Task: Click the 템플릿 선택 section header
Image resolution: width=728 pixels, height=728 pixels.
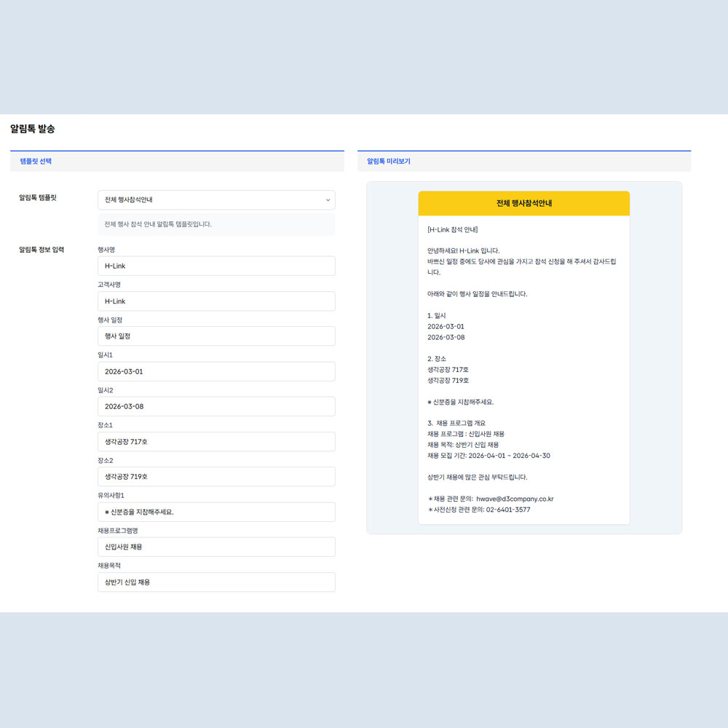Action: (36, 161)
